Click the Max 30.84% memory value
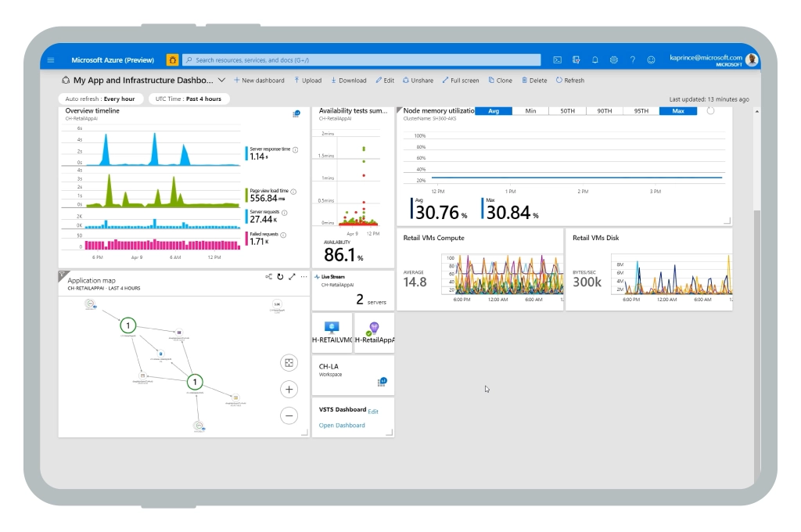Viewport: 801px width, 532px height. (512, 212)
